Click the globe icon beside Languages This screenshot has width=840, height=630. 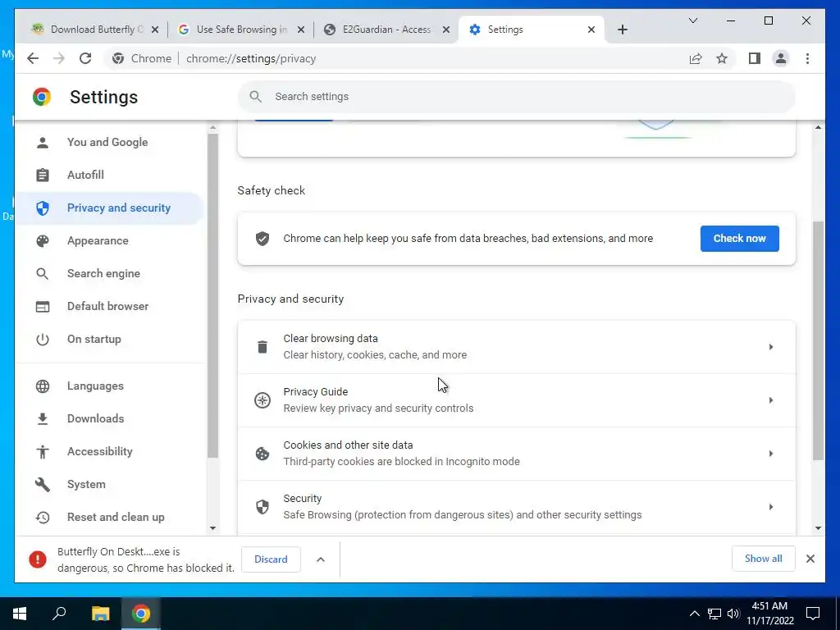(43, 386)
